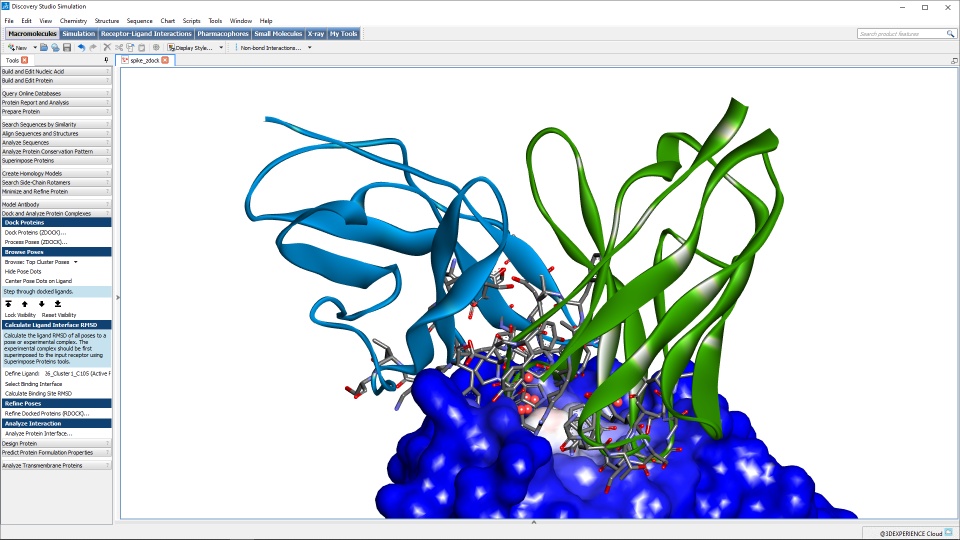Switch to the Pharmacophores tab
This screenshot has width=960, height=540.
tap(223, 34)
